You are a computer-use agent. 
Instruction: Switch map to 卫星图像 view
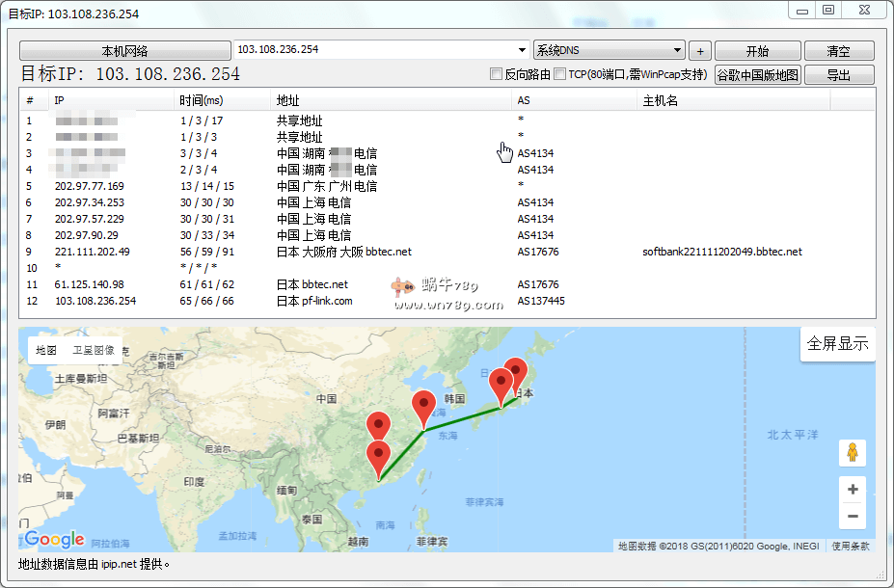(x=94, y=351)
